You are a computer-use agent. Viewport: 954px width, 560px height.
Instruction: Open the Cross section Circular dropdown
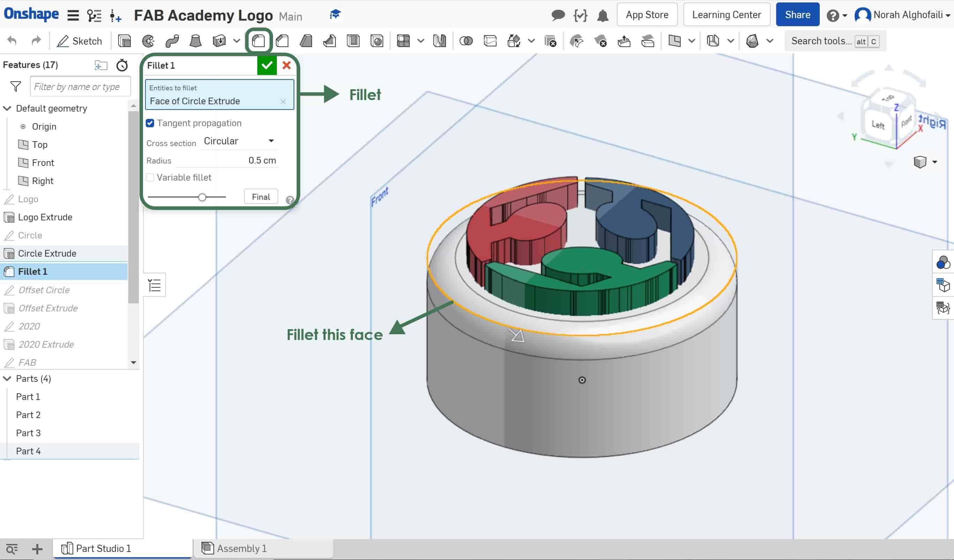(239, 141)
